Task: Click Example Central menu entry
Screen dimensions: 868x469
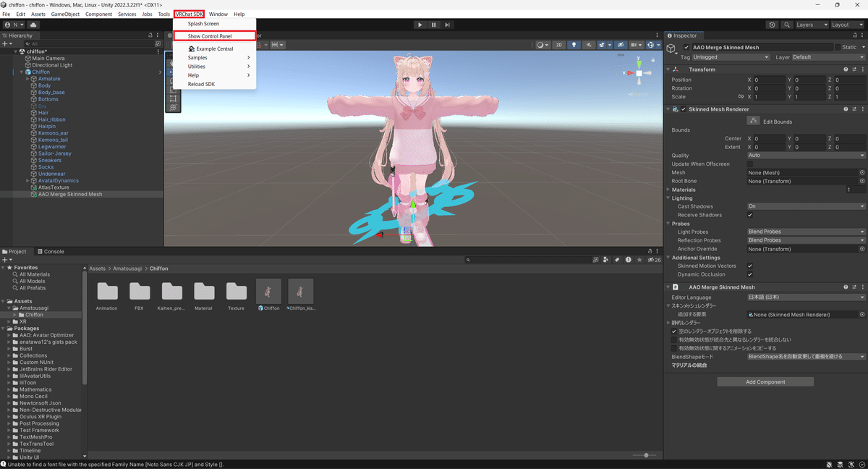Action: click(x=214, y=48)
